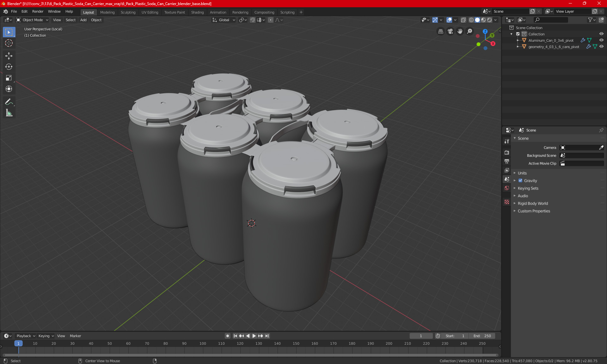Toggle orthographic perspective grid view icon
The width and height of the screenshot is (607, 364).
pos(440,31)
